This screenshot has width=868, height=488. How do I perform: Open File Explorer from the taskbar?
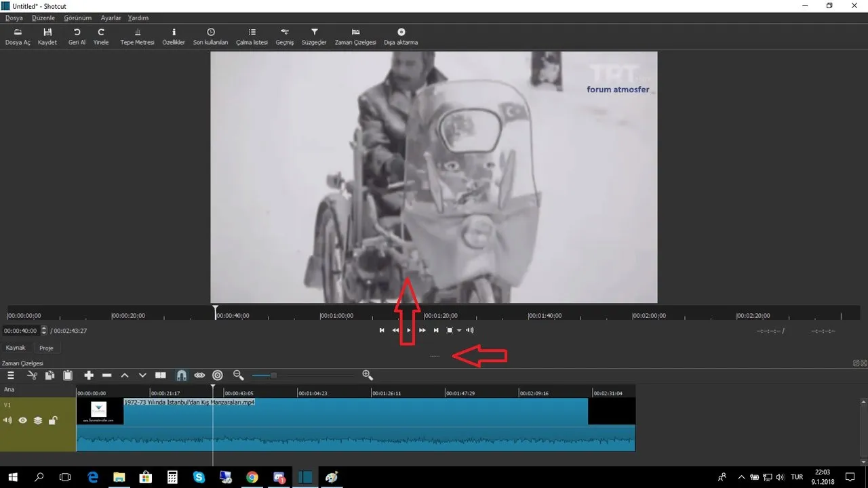click(119, 477)
